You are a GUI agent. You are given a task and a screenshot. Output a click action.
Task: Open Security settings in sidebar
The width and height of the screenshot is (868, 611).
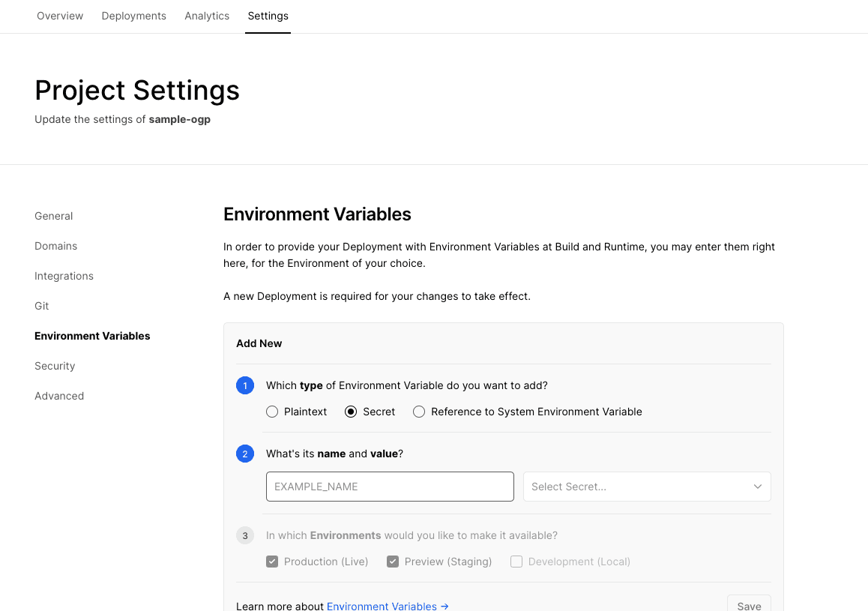coord(55,366)
